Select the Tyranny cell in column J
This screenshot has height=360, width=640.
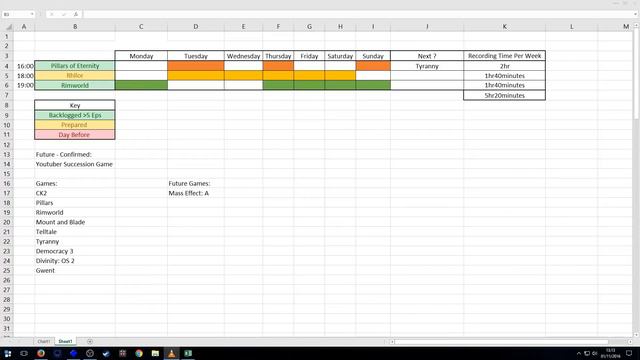coord(427,66)
